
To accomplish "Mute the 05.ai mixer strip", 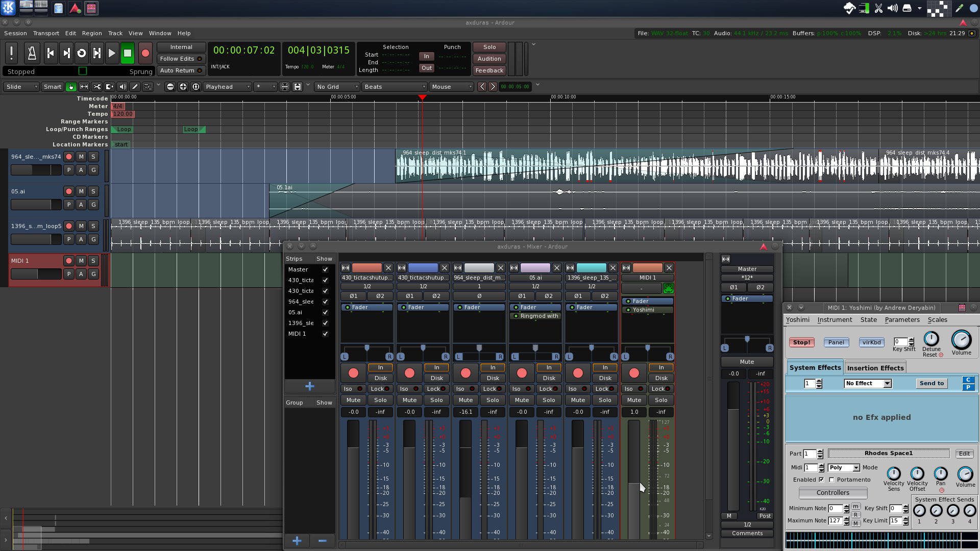I will click(x=522, y=400).
